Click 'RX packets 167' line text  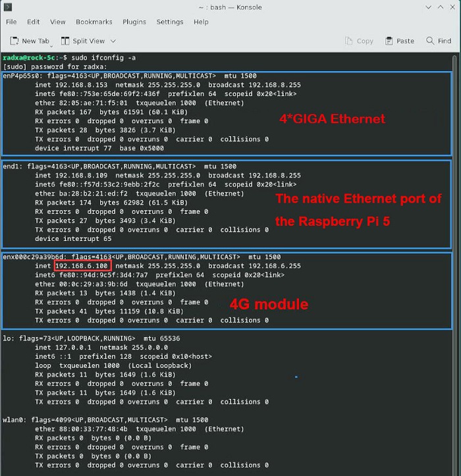point(63,112)
